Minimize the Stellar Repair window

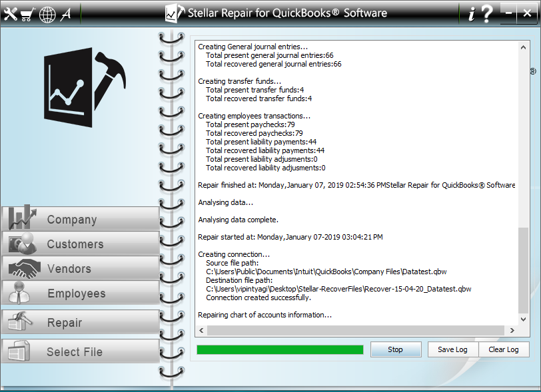click(508, 13)
